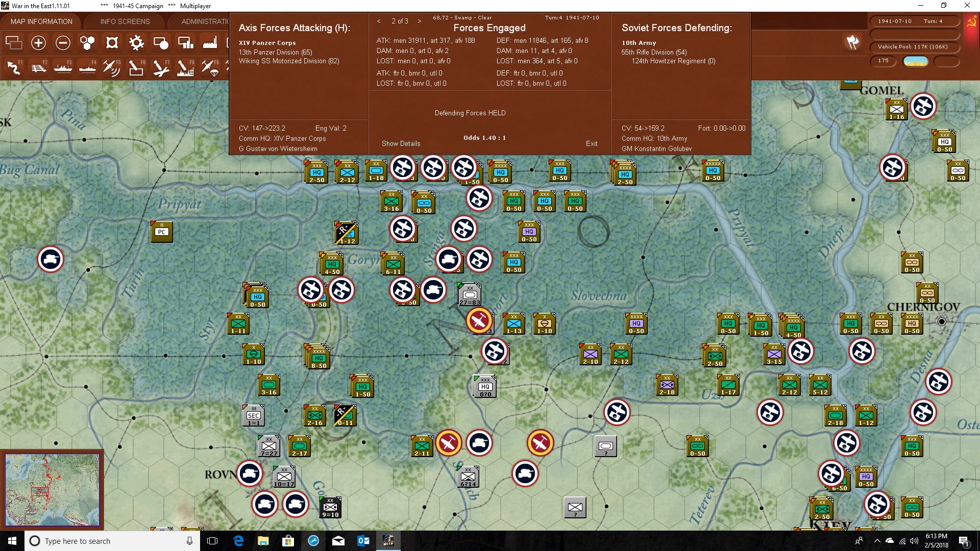Select the 1-16 unit near Gomel
The image size is (980, 551).
coord(897,109)
